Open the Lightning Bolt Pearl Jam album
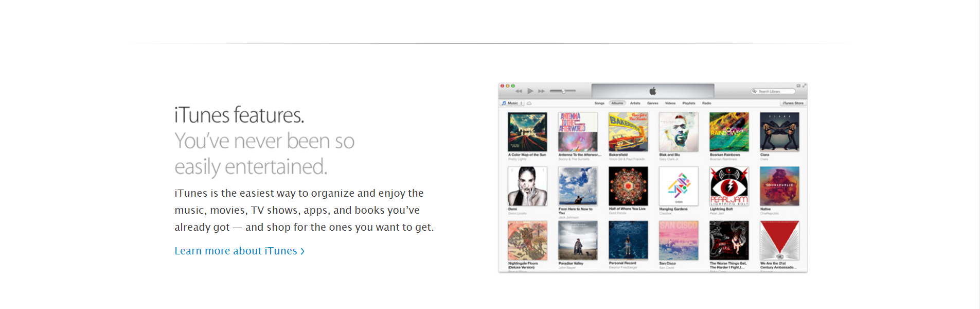This screenshot has width=980, height=309. tap(729, 186)
